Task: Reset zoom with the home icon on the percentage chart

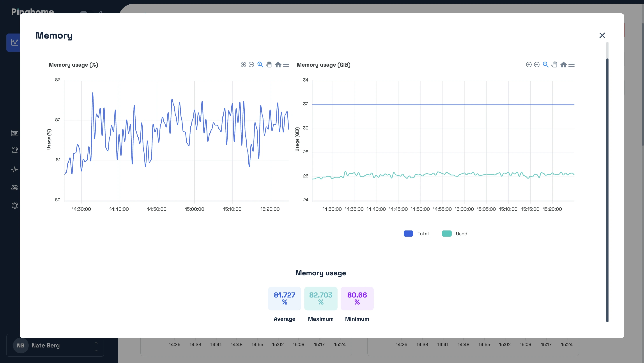Action: 278,64
